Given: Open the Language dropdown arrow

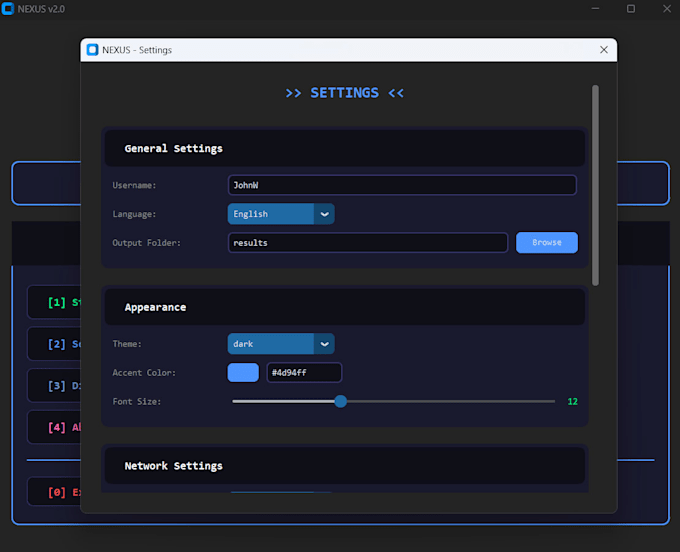Looking at the screenshot, I should pyautogui.click(x=324, y=214).
